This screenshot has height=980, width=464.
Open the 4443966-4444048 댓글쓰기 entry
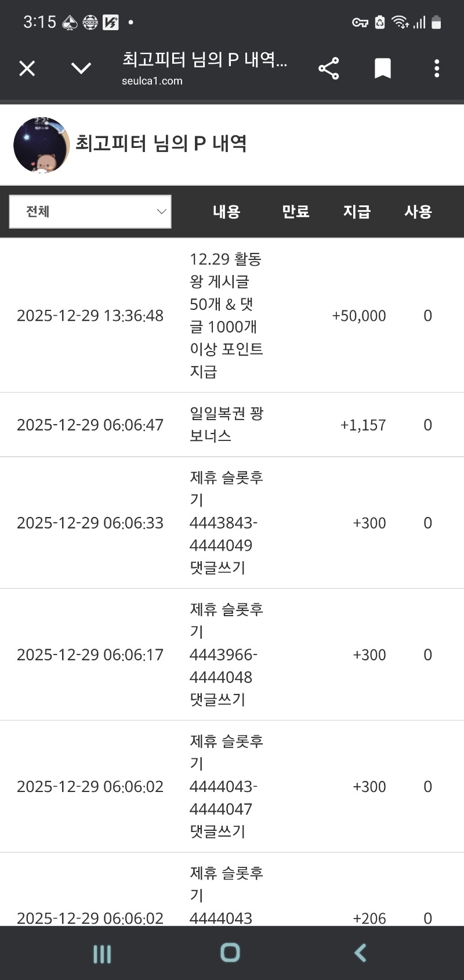(226, 654)
